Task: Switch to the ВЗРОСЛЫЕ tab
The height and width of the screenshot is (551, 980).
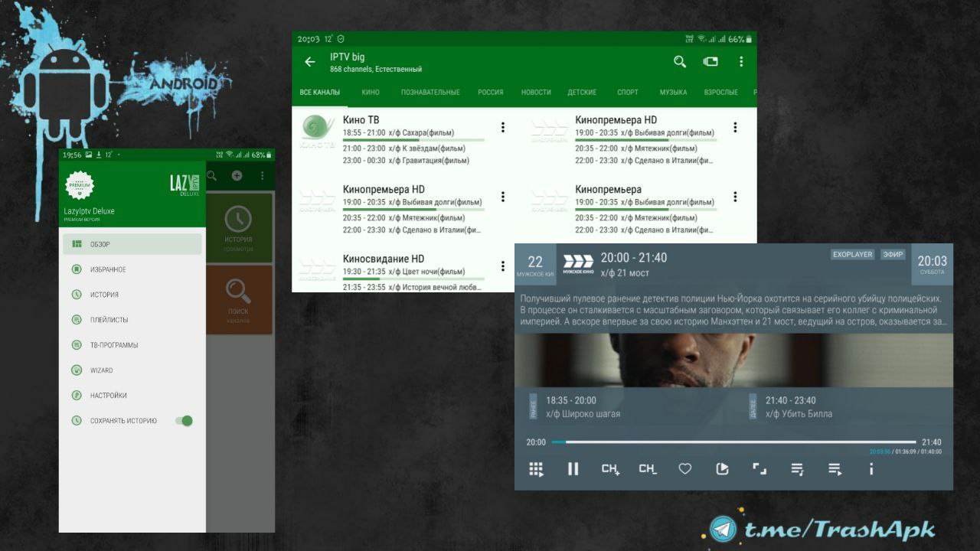Action: [721, 93]
